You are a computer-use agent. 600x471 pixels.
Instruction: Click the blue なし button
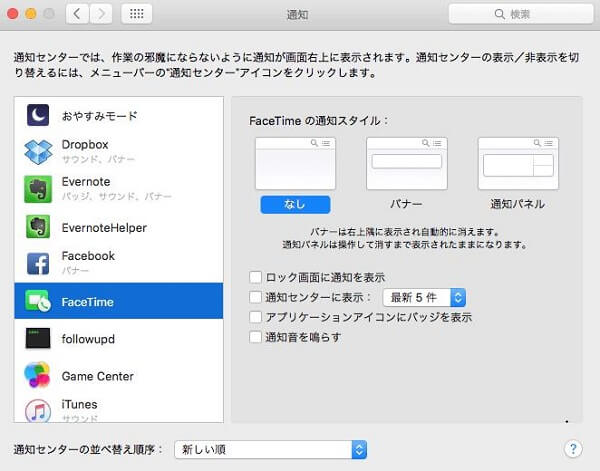click(x=295, y=204)
